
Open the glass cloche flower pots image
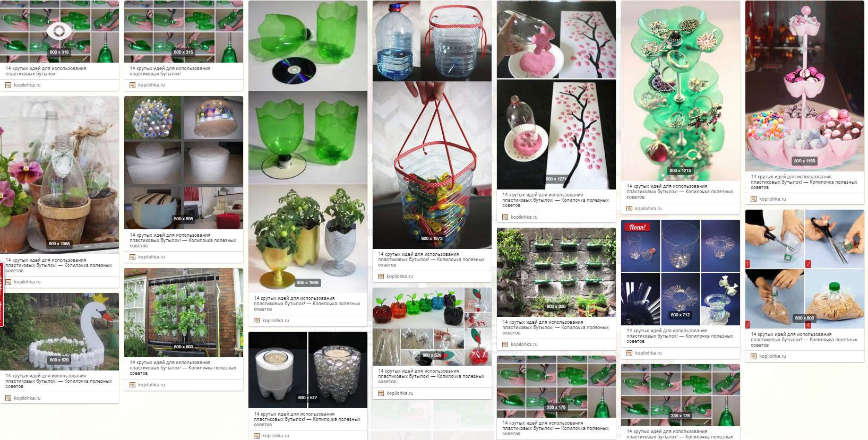click(59, 175)
